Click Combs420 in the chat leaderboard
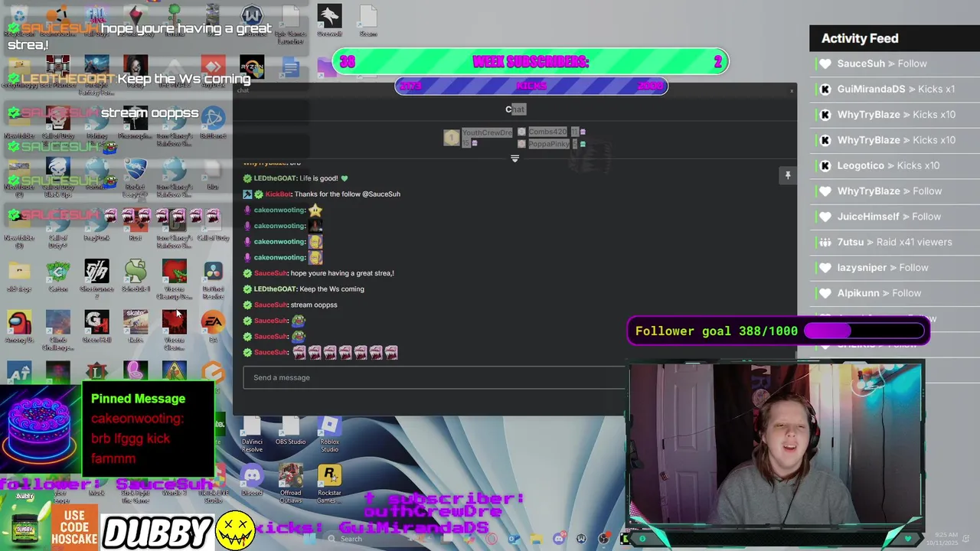 pos(547,132)
